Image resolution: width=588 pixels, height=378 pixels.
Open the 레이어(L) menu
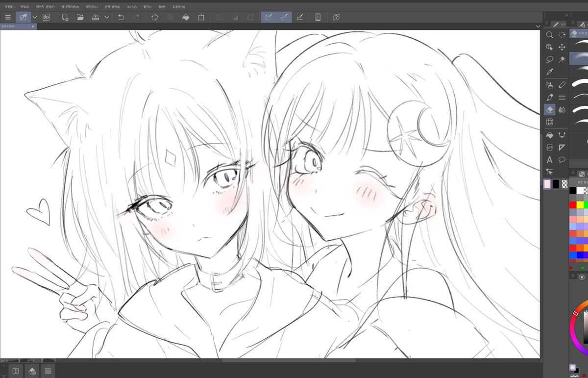coord(91,6)
